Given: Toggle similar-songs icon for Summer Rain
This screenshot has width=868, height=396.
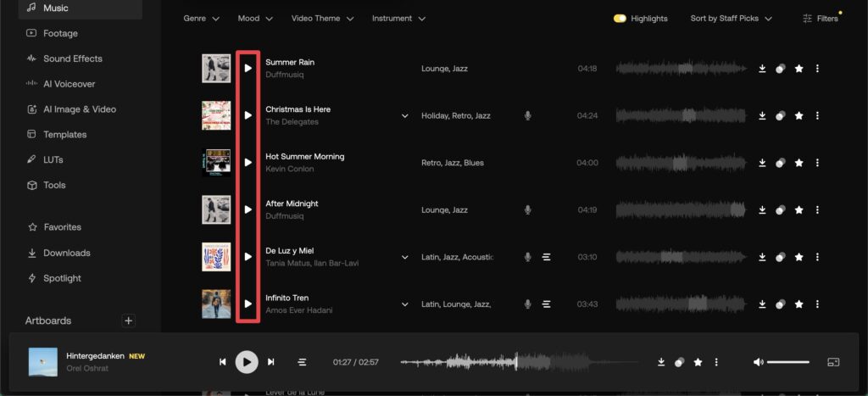Looking at the screenshot, I should (x=781, y=69).
